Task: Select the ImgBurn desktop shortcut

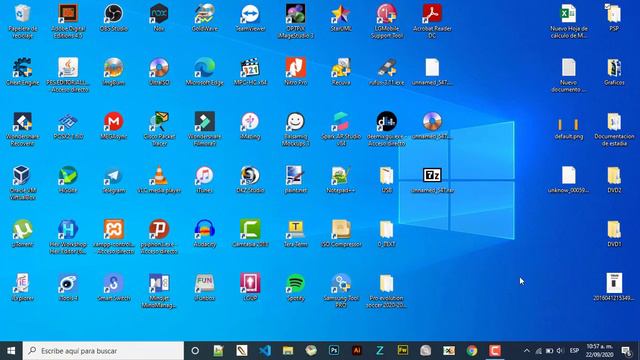Action: (x=114, y=71)
